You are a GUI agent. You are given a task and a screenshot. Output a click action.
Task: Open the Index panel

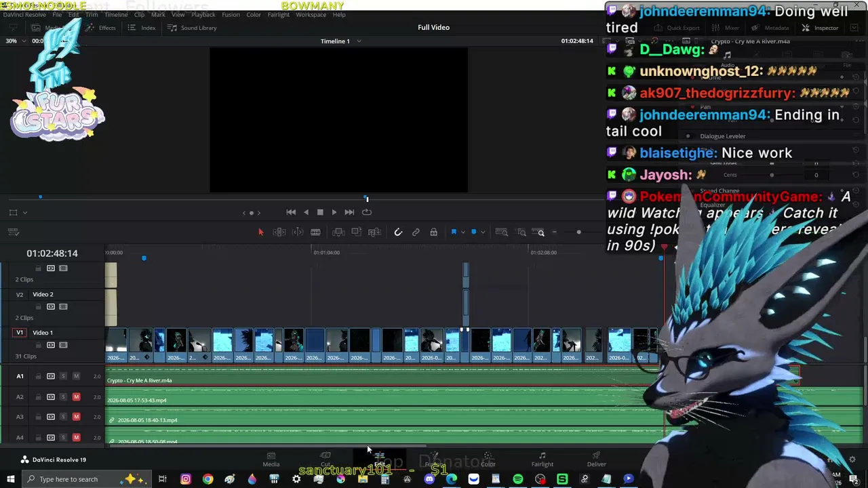[142, 28]
